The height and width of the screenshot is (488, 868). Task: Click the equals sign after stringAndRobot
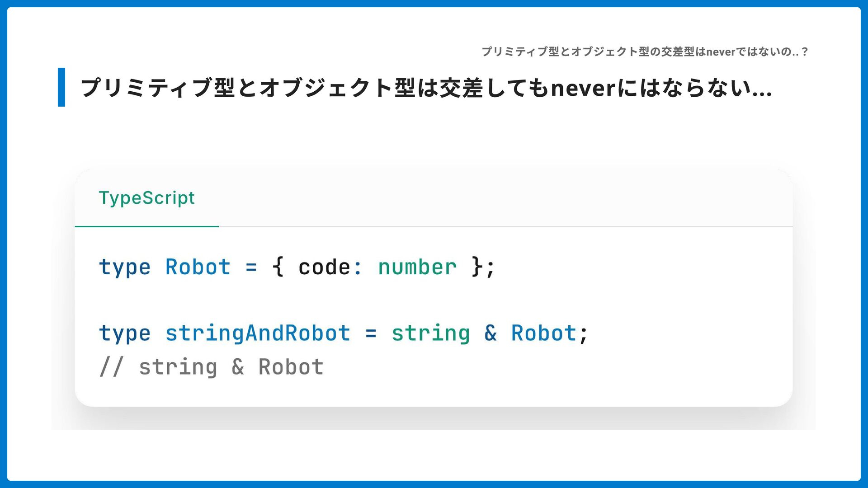click(x=371, y=333)
